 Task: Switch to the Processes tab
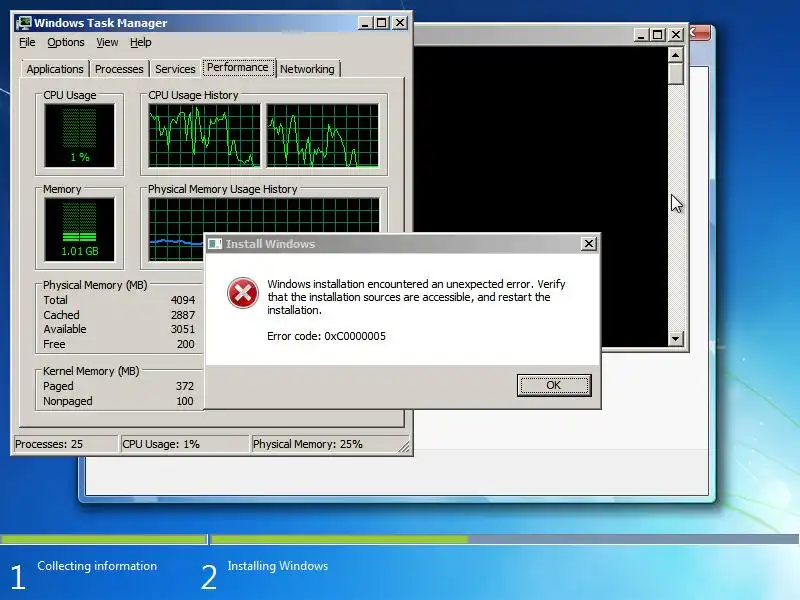[119, 69]
